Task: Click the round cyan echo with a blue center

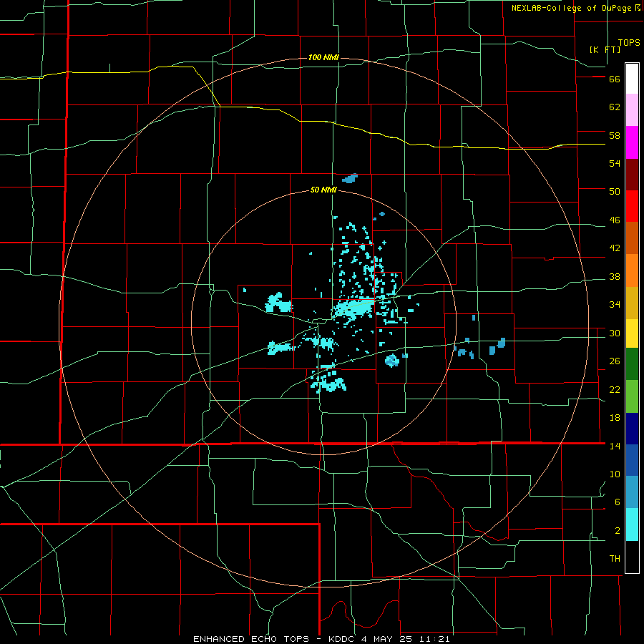Action: coord(392,361)
